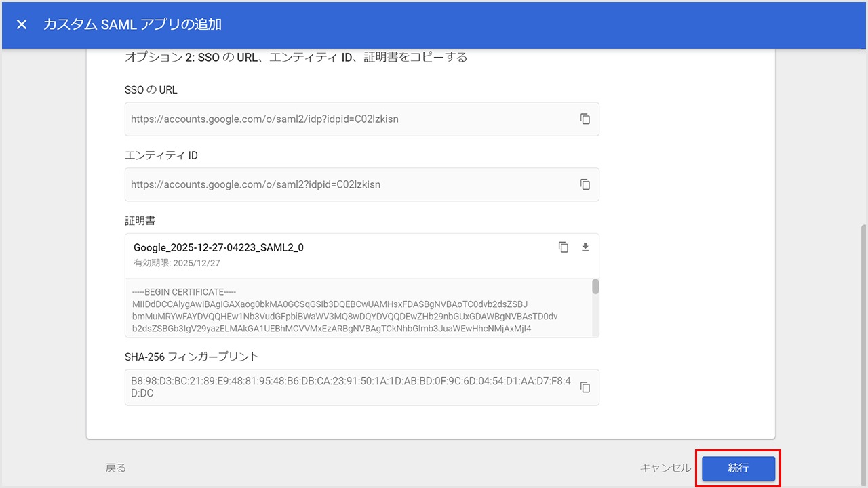Go back with the 戻る button

(116, 468)
